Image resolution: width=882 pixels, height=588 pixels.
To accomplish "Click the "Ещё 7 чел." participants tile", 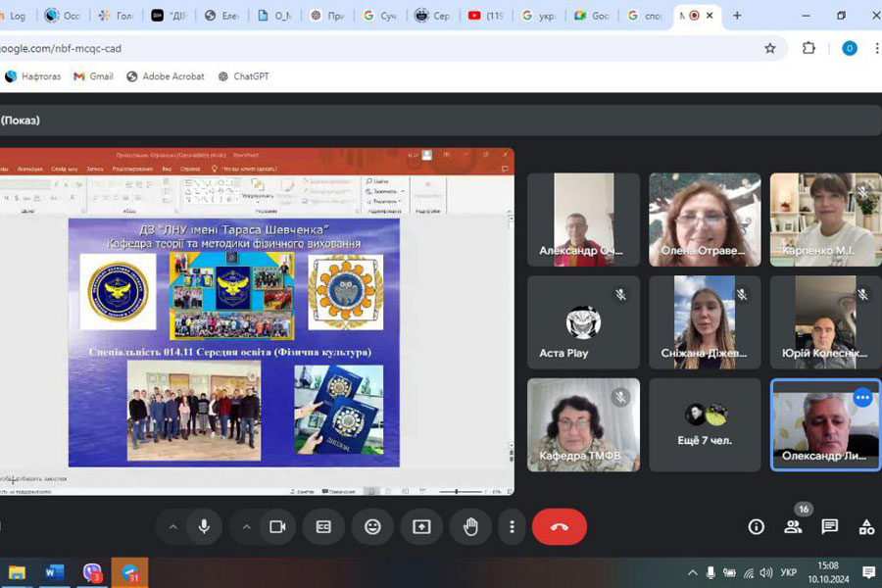I will [705, 424].
